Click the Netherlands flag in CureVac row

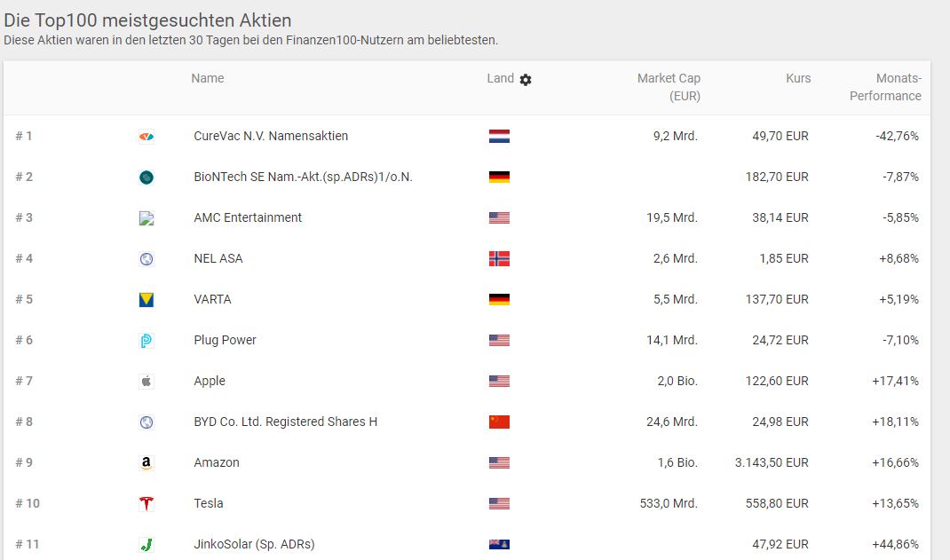pyautogui.click(x=499, y=137)
